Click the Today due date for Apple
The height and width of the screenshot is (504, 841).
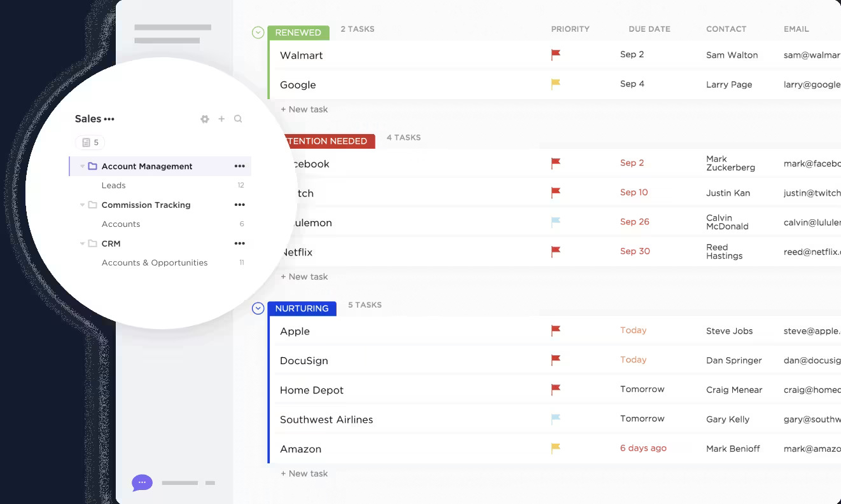point(633,330)
